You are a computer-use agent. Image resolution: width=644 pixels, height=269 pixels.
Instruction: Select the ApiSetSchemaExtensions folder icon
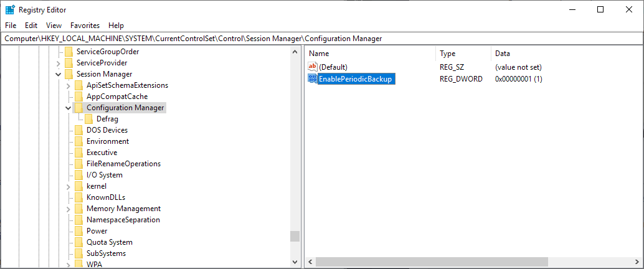(78, 85)
